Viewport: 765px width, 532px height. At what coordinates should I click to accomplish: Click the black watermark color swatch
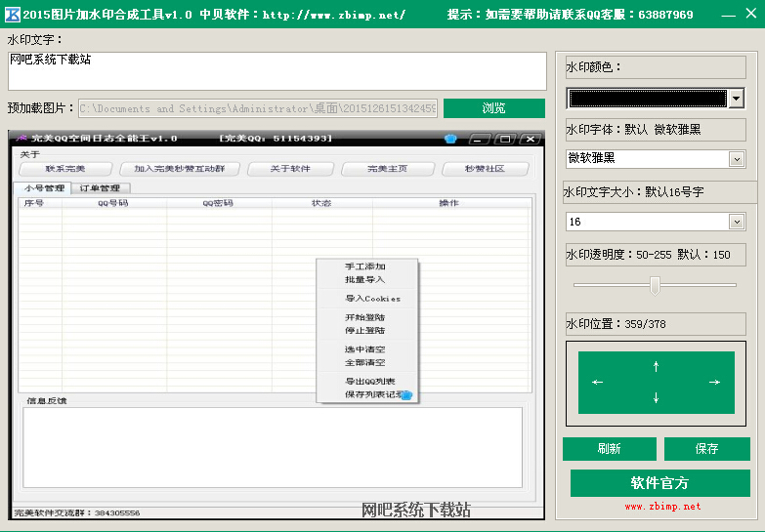[x=647, y=98]
